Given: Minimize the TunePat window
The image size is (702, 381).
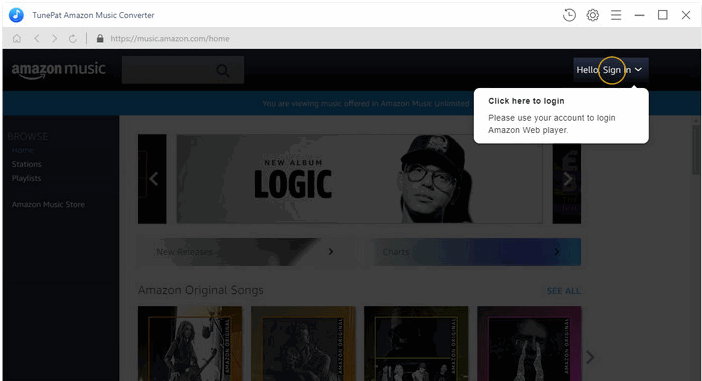Looking at the screenshot, I should (639, 15).
